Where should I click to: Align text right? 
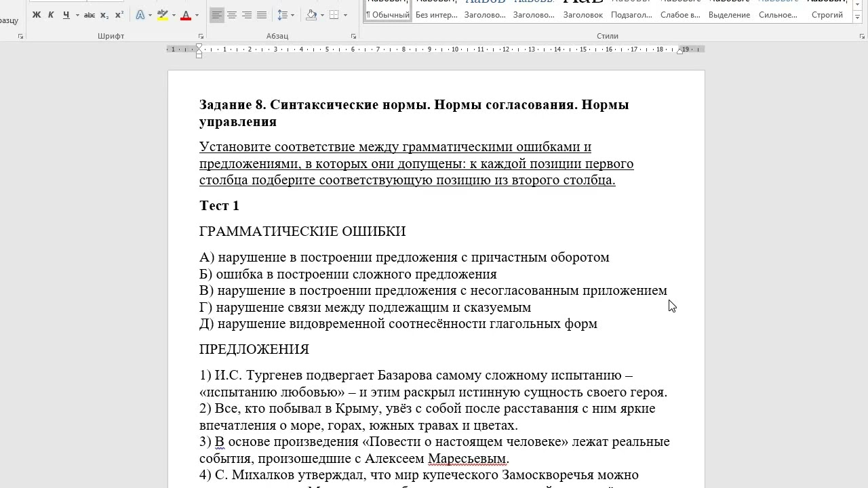(247, 15)
